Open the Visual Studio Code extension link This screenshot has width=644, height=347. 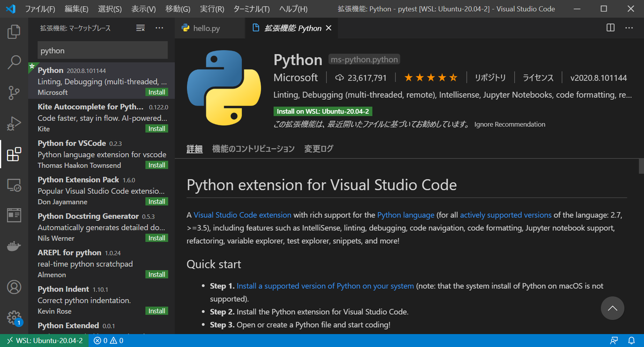[x=243, y=215]
